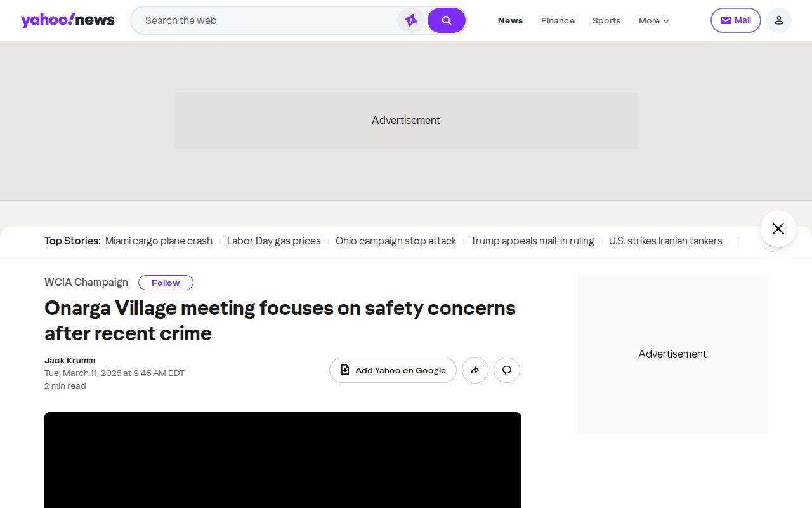Click the Add Yahoo on Google button

point(393,370)
